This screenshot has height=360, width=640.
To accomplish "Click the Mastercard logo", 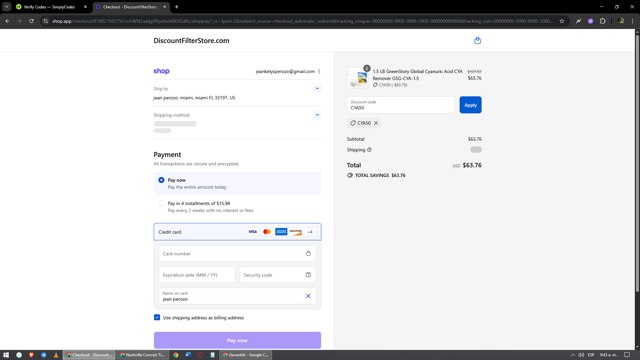I will click(267, 232).
